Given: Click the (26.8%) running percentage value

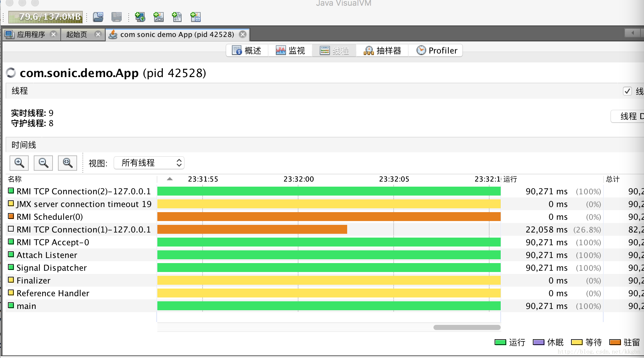Looking at the screenshot, I should (x=587, y=230).
